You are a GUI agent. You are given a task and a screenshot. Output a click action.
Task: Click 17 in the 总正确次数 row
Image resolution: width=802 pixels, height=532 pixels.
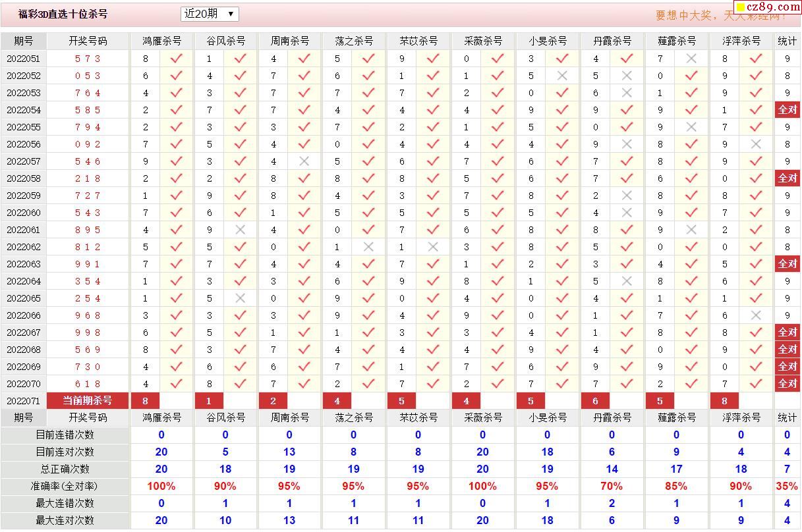click(676, 469)
